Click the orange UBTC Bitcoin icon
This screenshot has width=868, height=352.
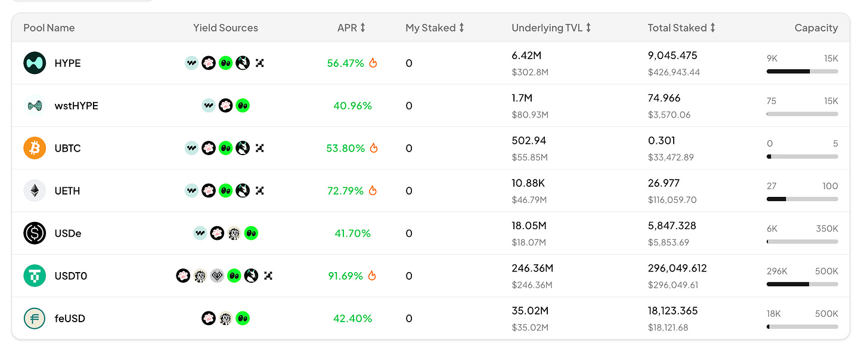(x=35, y=148)
